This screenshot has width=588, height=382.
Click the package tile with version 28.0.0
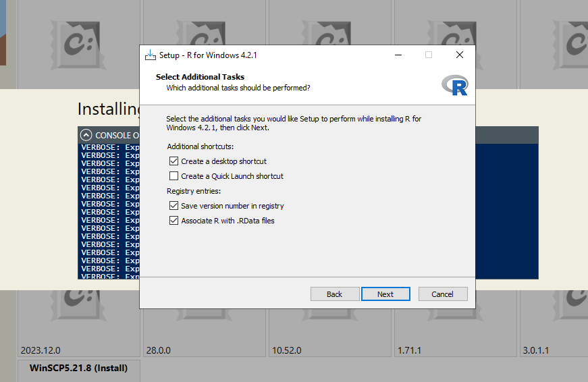click(x=205, y=333)
